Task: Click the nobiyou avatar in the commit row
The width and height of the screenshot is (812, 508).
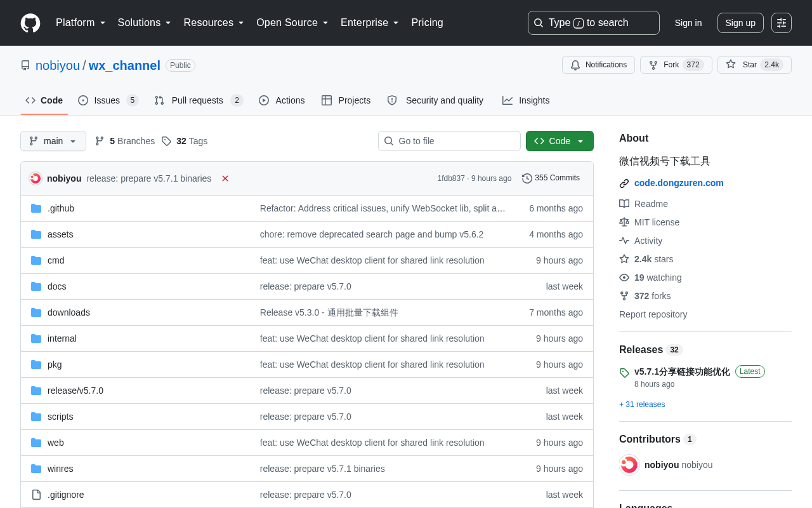Action: [36, 178]
